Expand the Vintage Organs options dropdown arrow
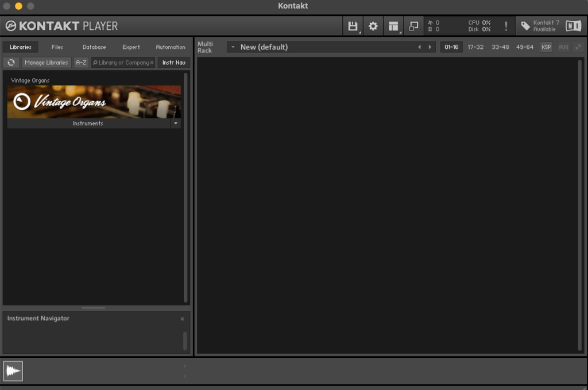The width and height of the screenshot is (588, 390). (x=176, y=123)
